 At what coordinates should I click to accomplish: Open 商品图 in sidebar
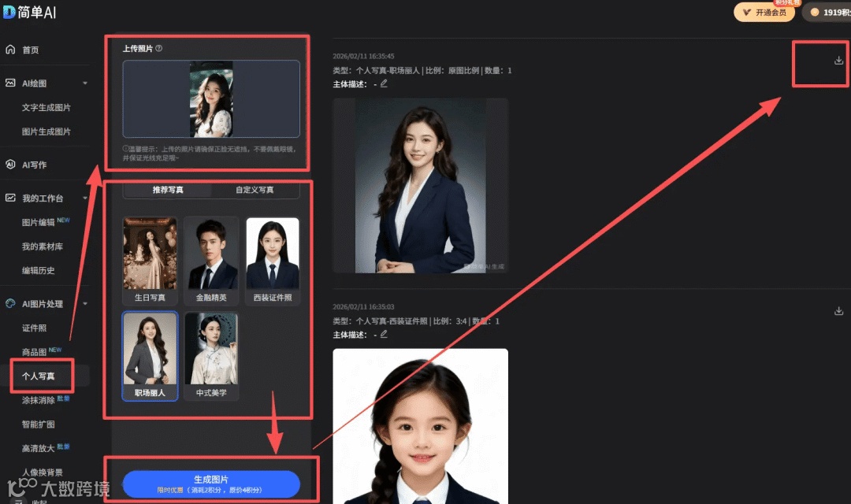tap(34, 352)
